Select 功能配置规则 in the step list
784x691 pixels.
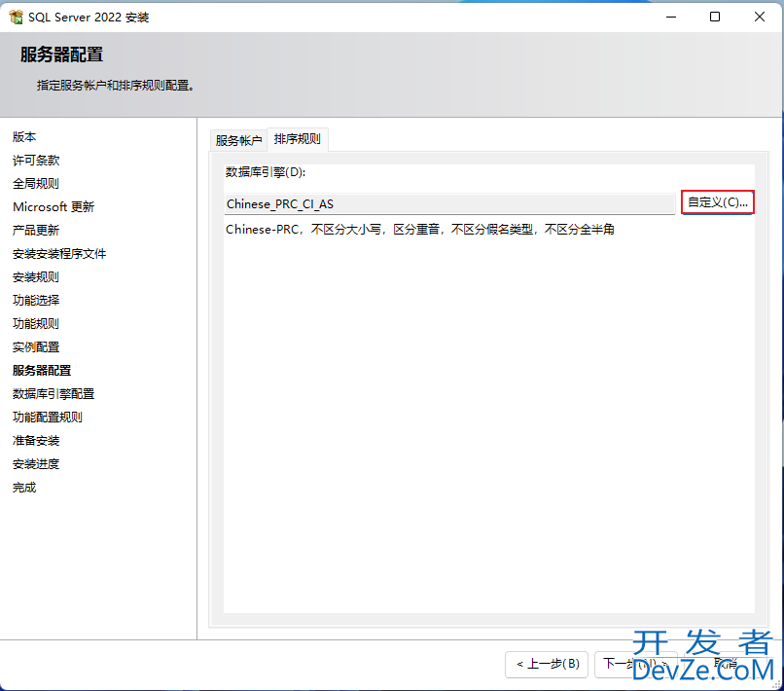[48, 417]
